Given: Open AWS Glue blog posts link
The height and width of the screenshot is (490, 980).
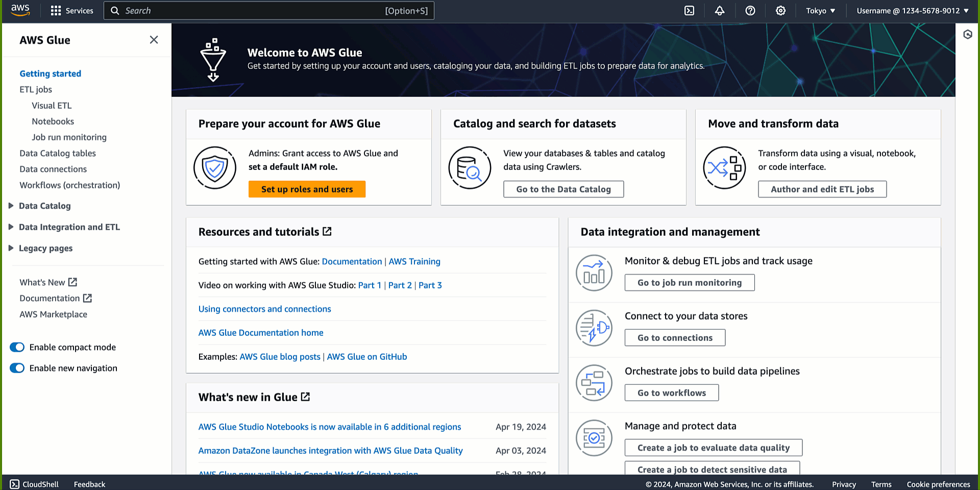Looking at the screenshot, I should [280, 357].
